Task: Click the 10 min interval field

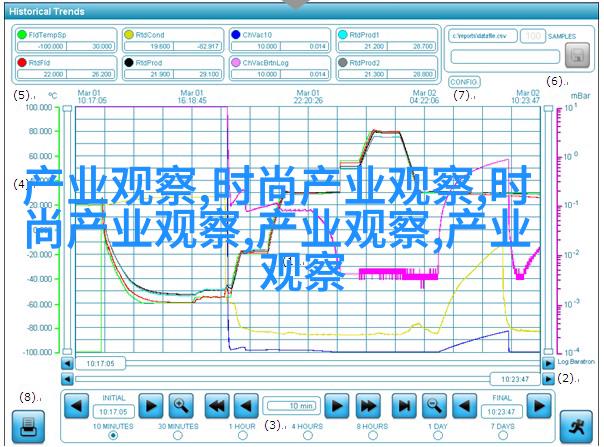Action: [x=292, y=406]
